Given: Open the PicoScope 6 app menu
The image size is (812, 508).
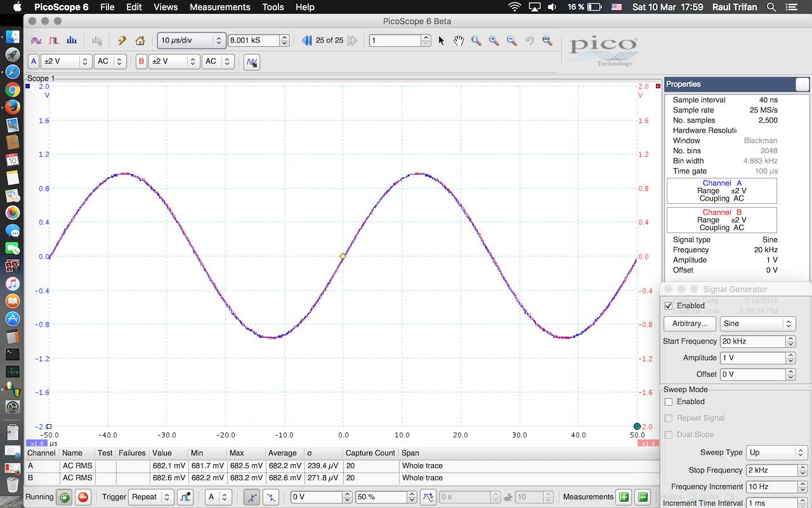Looking at the screenshot, I should [x=61, y=7].
